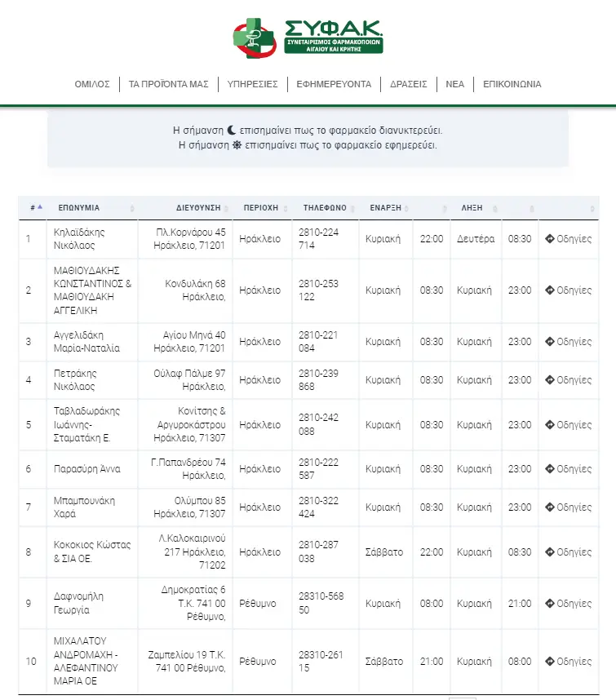Open the ΥΠΗΡΕΣΙΕΣ menu

(x=253, y=84)
